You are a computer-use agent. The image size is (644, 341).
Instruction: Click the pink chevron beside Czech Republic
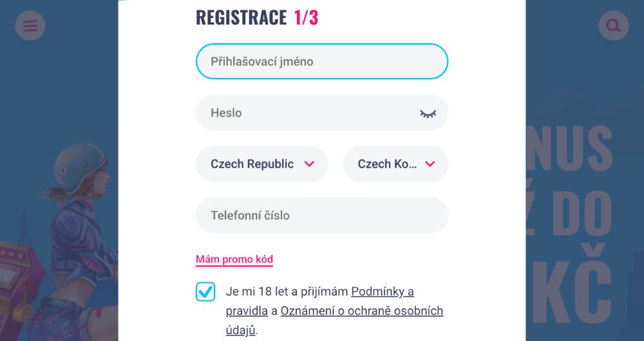click(x=309, y=164)
